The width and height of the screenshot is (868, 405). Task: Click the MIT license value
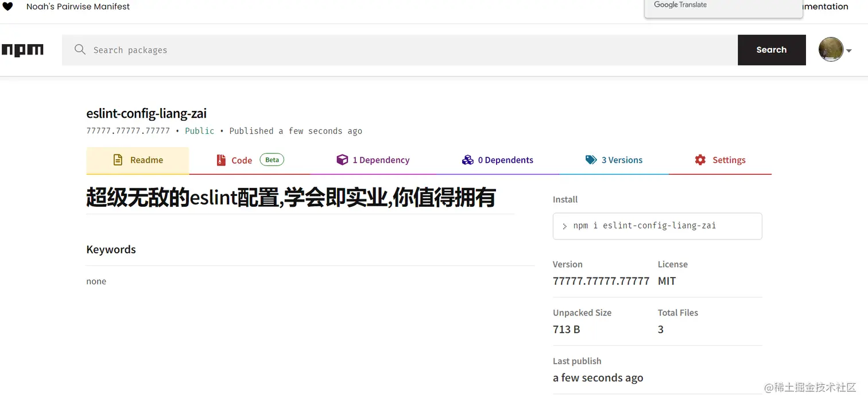coord(666,281)
